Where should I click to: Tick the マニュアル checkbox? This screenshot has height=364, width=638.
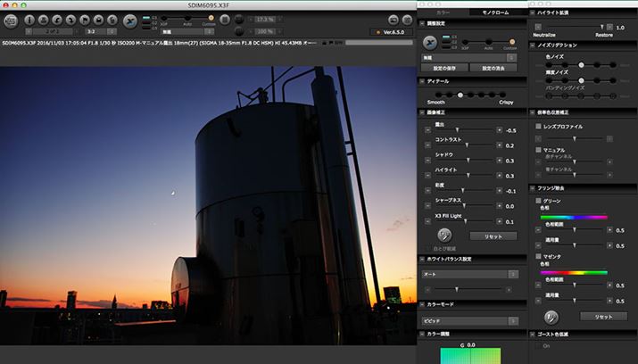538,149
